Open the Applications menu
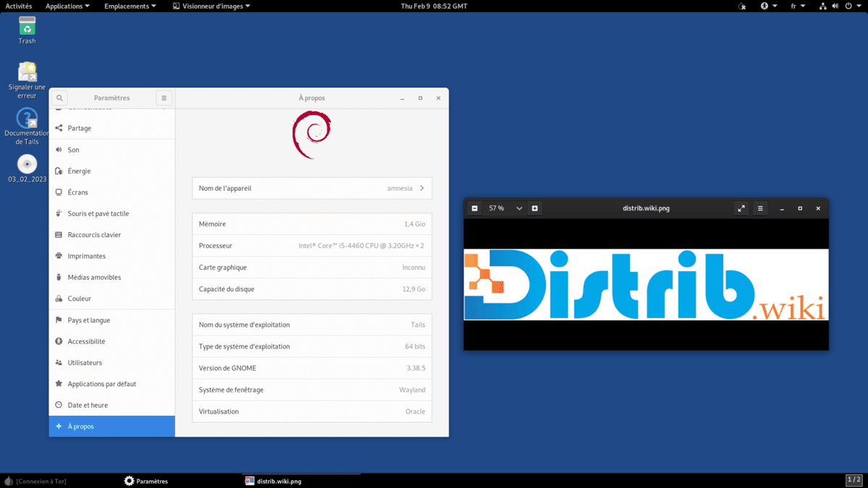The image size is (868, 488). pyautogui.click(x=68, y=6)
